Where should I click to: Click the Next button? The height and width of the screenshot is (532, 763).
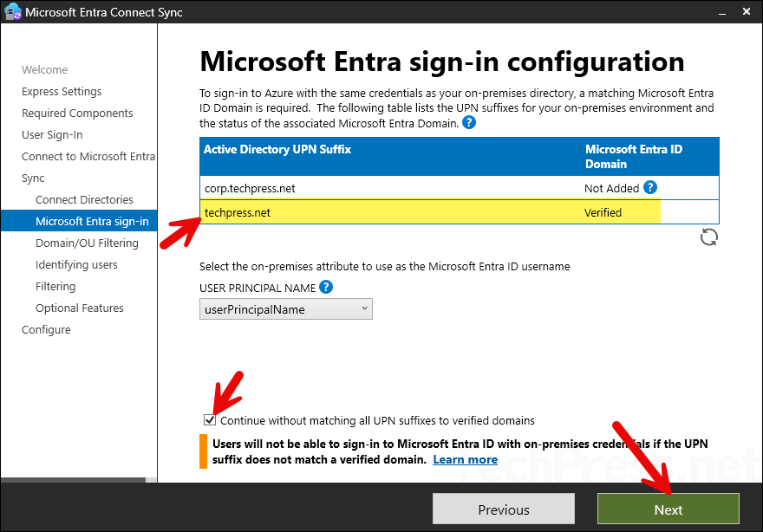[x=668, y=509]
